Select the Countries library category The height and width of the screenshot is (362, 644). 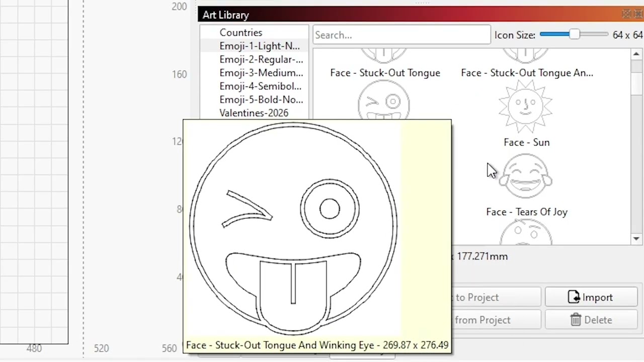coord(240,33)
